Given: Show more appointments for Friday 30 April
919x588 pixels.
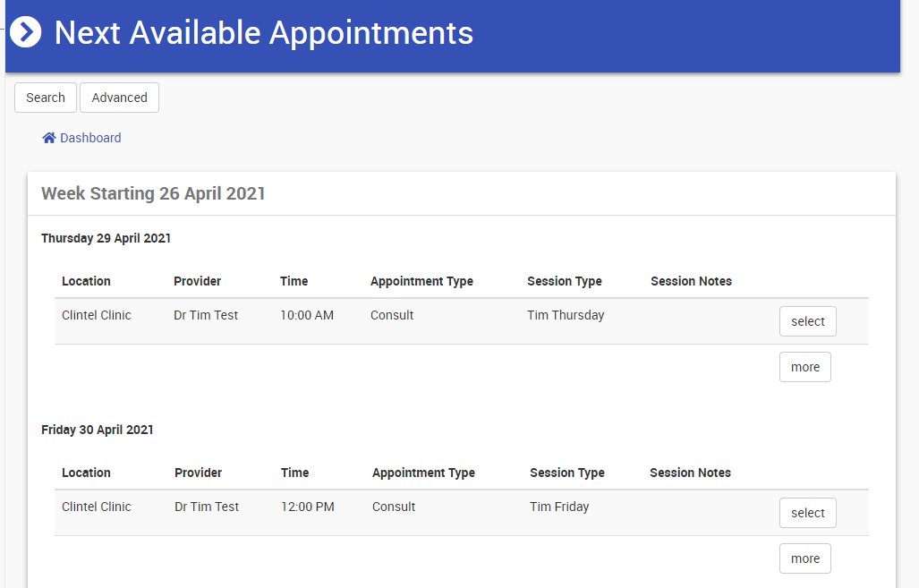Looking at the screenshot, I should (804, 558).
